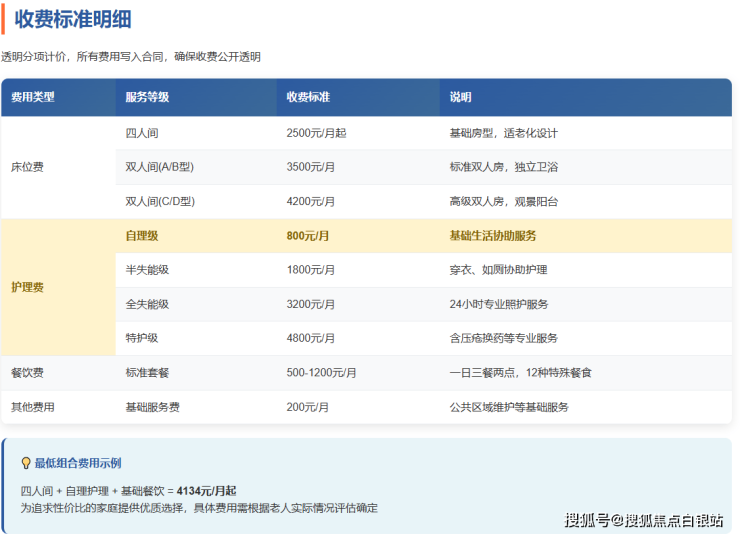
Task: Click the 半失能级 service level cell
Action: click(x=147, y=270)
